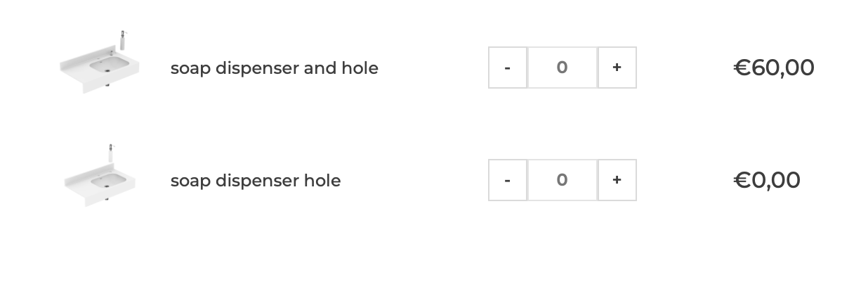Increase quantity of soap dispenser and hole

[617, 68]
